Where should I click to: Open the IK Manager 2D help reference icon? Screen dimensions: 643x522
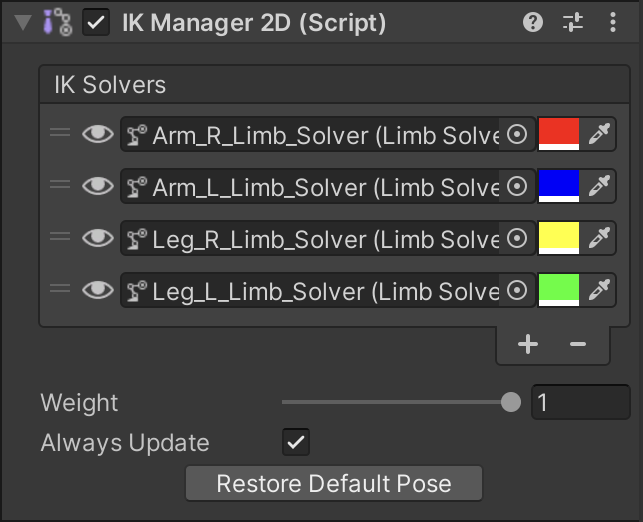click(x=534, y=23)
